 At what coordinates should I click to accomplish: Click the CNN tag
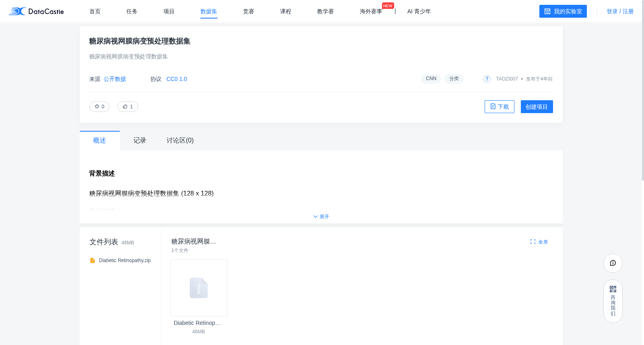(431, 79)
